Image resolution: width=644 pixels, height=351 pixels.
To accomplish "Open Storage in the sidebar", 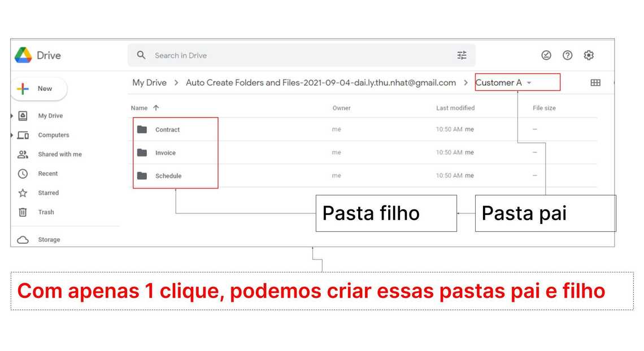I will (x=49, y=239).
